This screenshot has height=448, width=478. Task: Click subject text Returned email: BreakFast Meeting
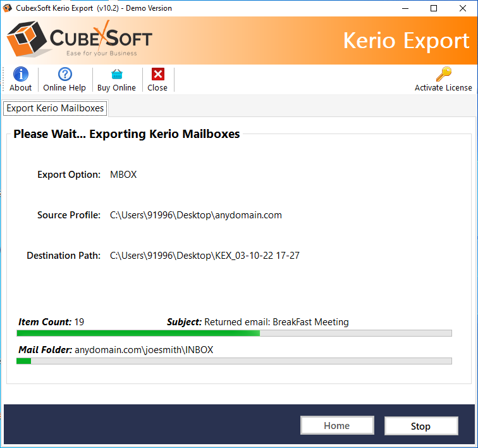[276, 322]
